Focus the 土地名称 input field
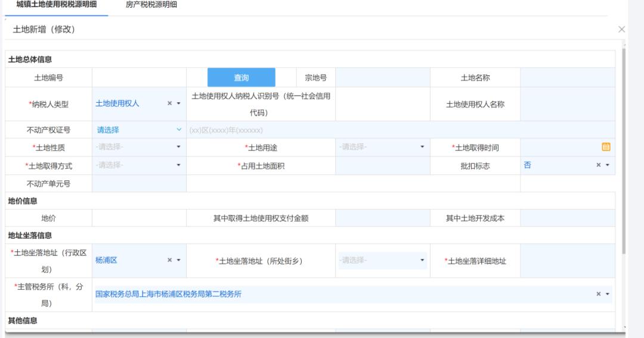Viewport: 644px width, 338px height. (566, 78)
